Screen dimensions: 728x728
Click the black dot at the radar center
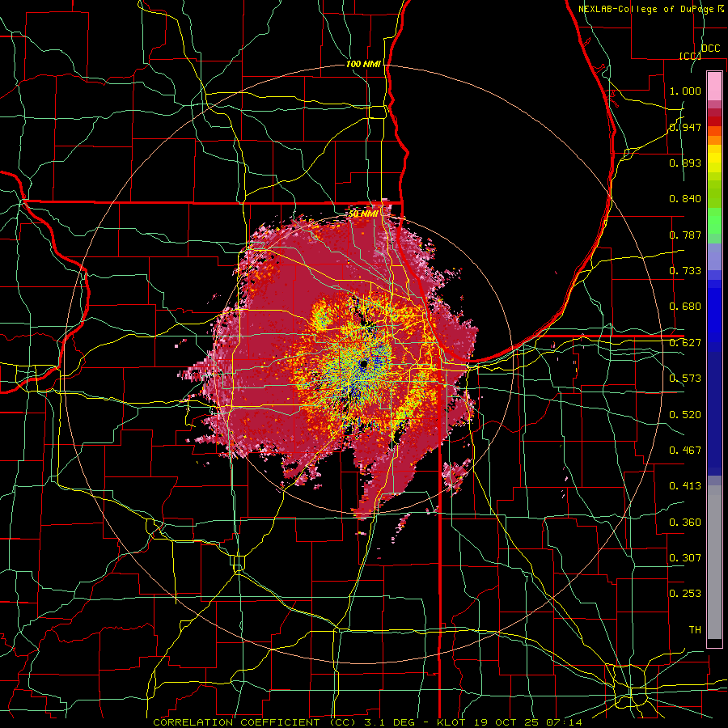tap(363, 365)
